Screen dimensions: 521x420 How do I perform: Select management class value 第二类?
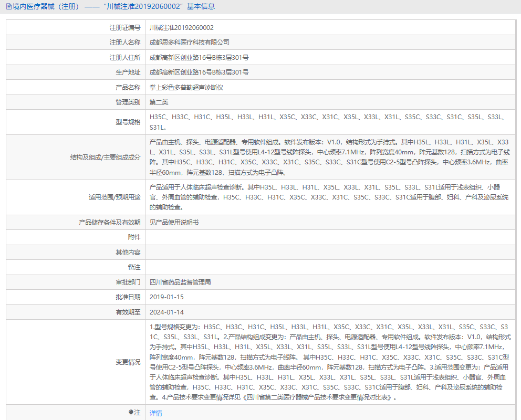tap(159, 102)
